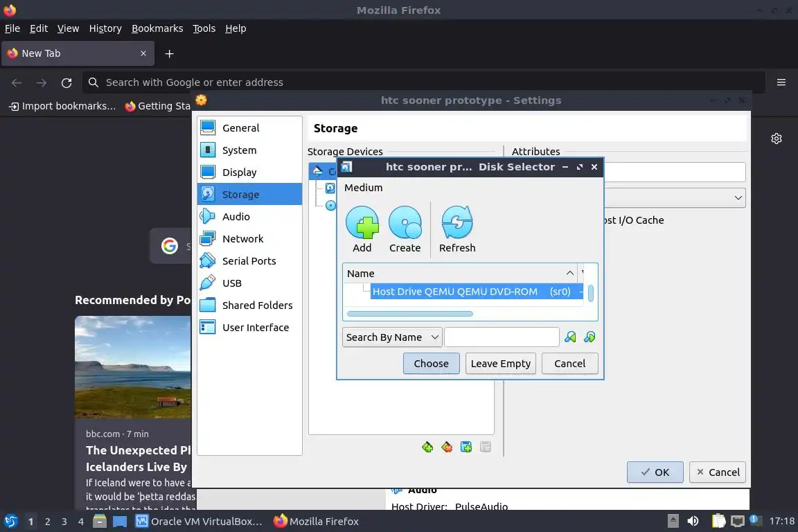798x532 pixels.
Task: Open Firefox File menu
Action: coord(12,28)
